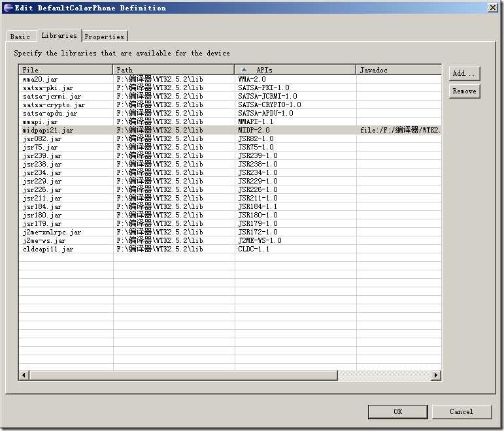Switch to the Basic tab
Screen dimensions: 504x431
click(x=20, y=37)
